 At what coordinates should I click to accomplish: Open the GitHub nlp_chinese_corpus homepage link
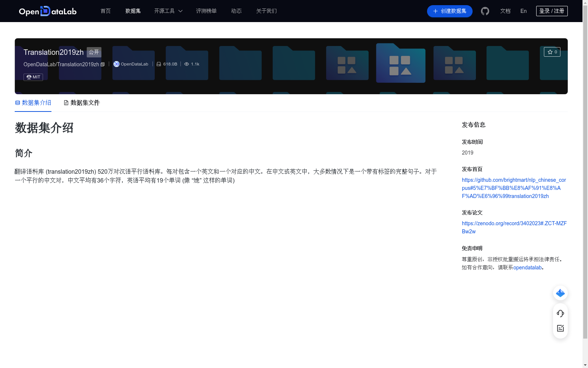[514, 188]
